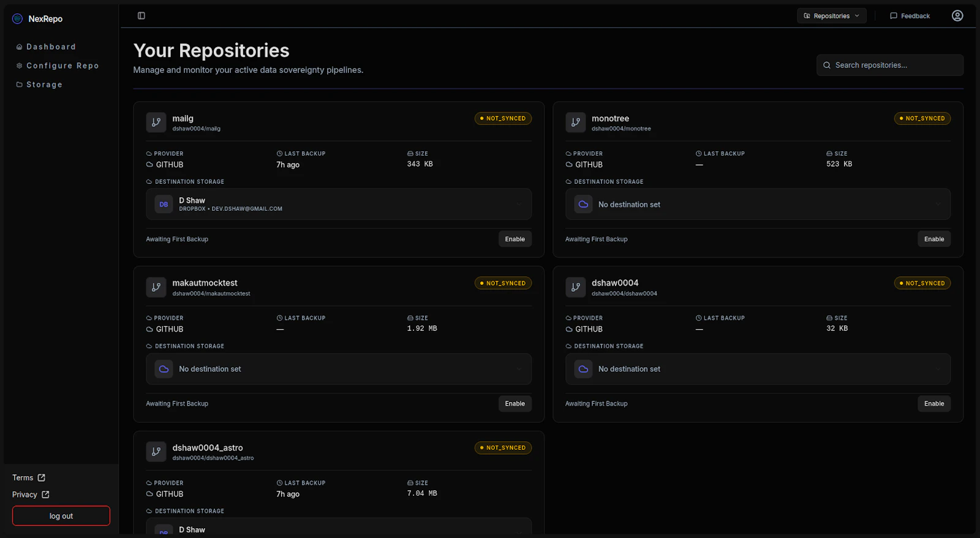
Task: Click NOT_SYNCED badge on mailg
Action: click(x=503, y=119)
